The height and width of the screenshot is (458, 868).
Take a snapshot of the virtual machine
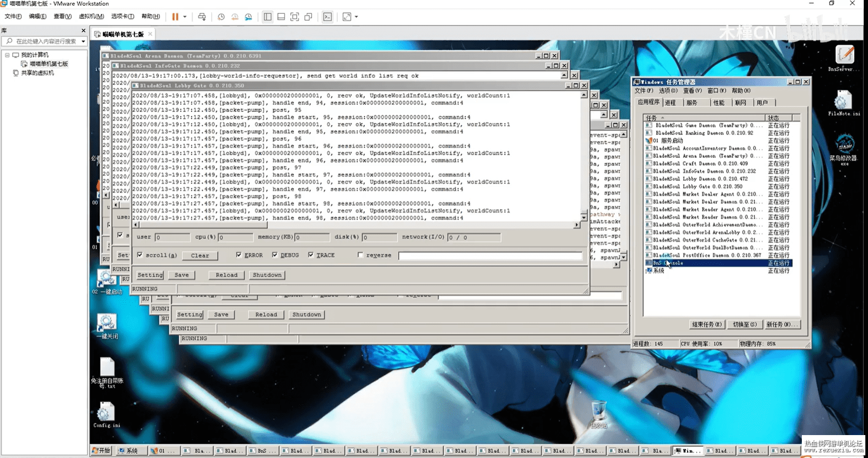pos(221,17)
